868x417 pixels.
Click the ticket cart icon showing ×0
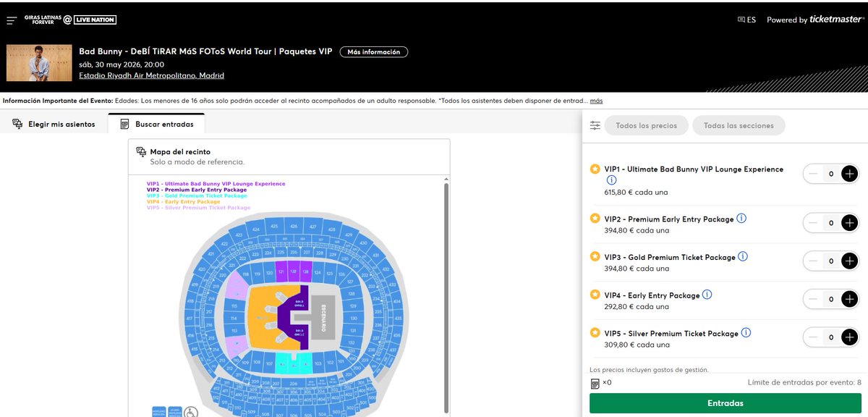(x=595, y=382)
